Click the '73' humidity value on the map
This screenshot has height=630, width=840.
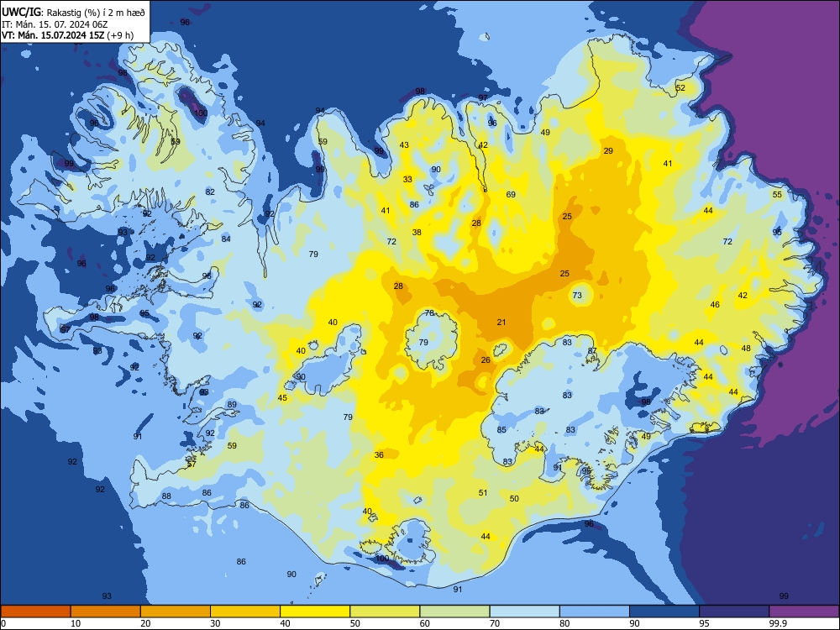click(577, 295)
